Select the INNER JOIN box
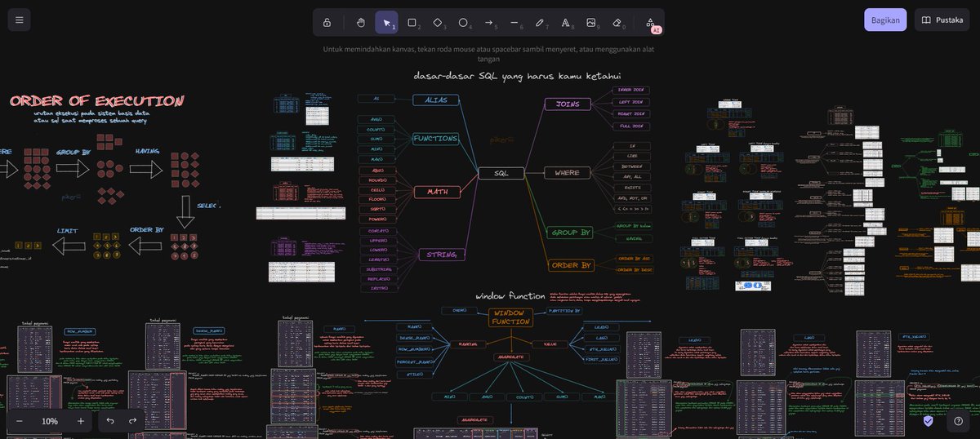This screenshot has height=439, width=980. tap(631, 89)
